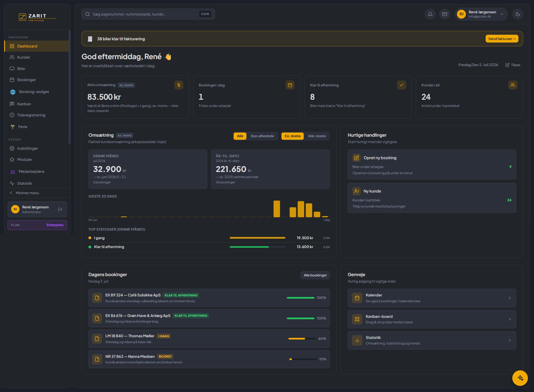Click the tallest bar in the Sidste 30 dage chart
534x392 pixels.
click(x=277, y=209)
